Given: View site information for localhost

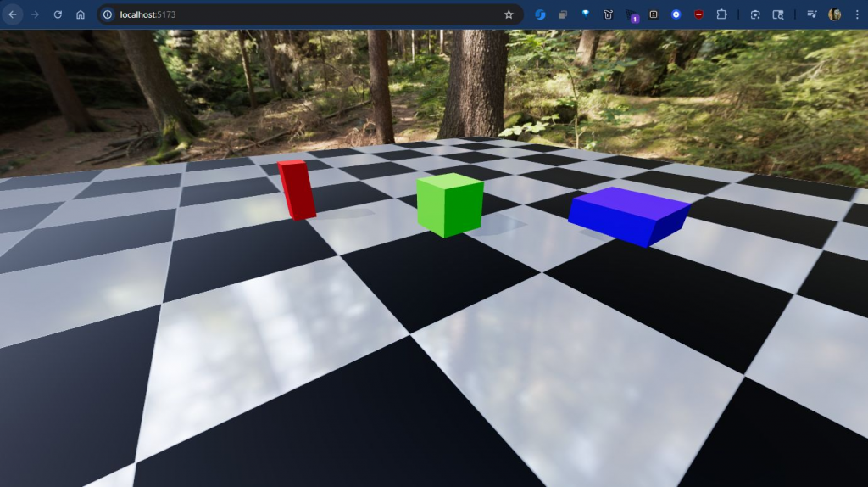Looking at the screenshot, I should (108, 14).
